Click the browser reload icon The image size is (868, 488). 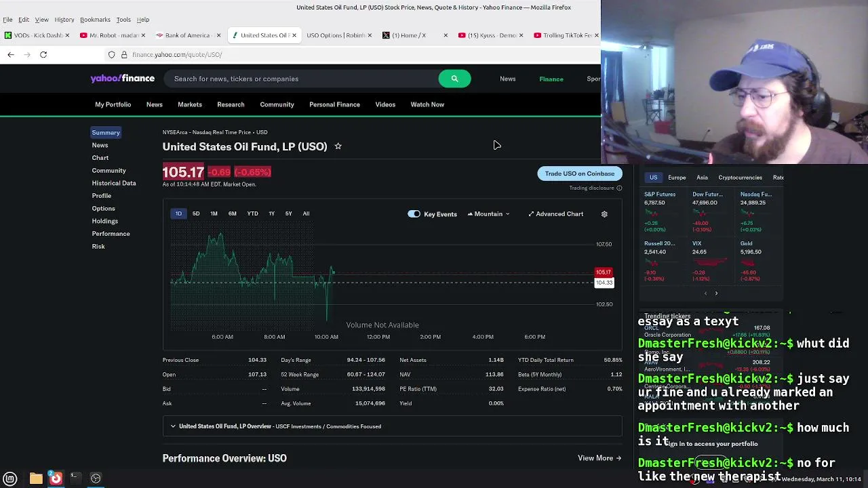tap(43, 54)
